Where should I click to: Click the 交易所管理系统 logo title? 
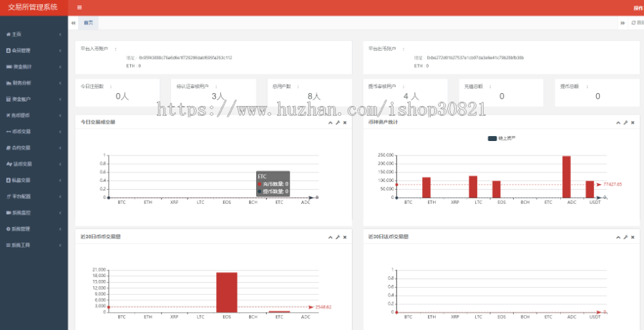pyautogui.click(x=33, y=8)
